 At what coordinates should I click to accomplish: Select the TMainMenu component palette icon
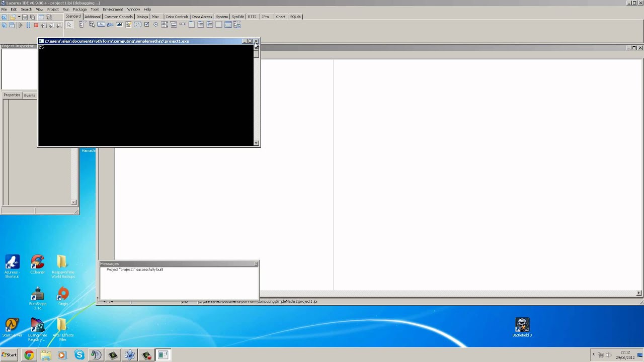82,25
